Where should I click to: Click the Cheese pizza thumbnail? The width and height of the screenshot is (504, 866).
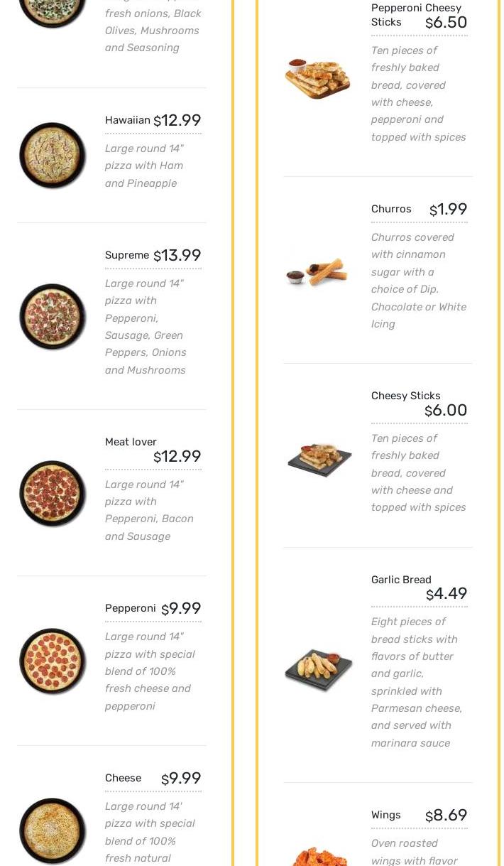point(53,830)
